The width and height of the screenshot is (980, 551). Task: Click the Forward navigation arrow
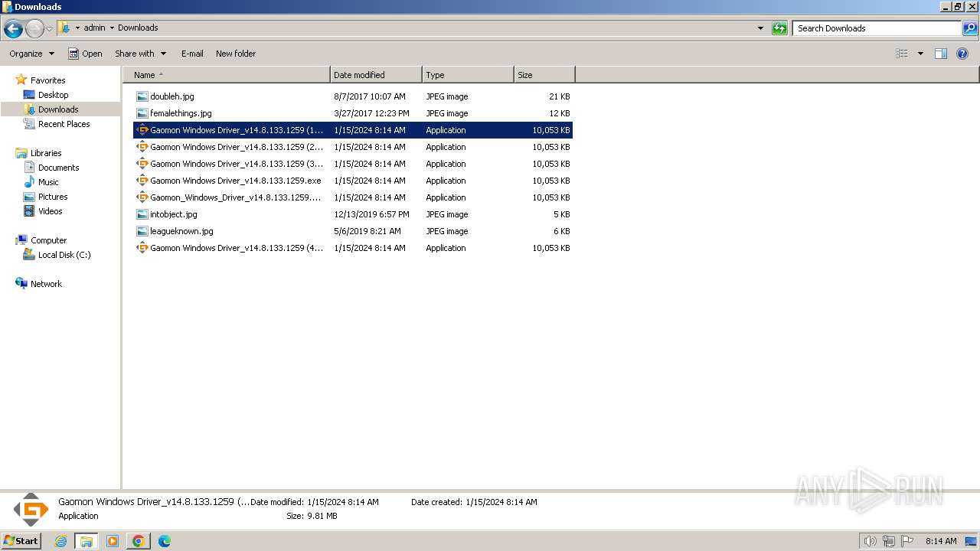tap(34, 29)
